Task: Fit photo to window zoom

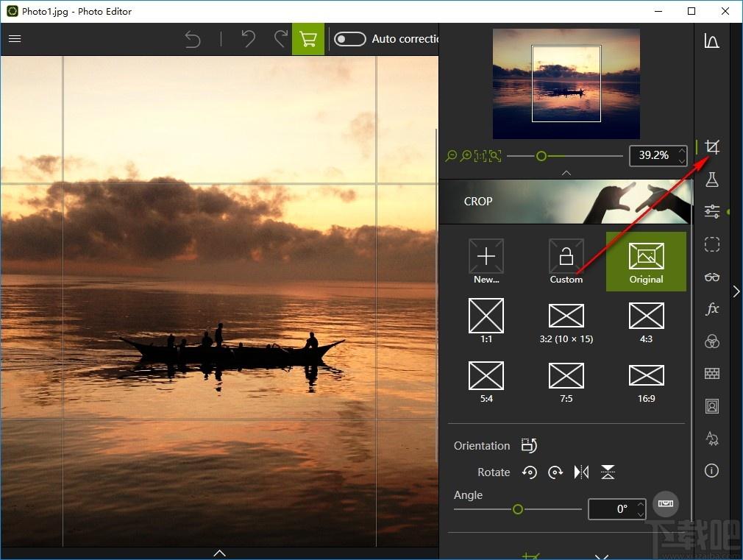Action: coord(495,155)
